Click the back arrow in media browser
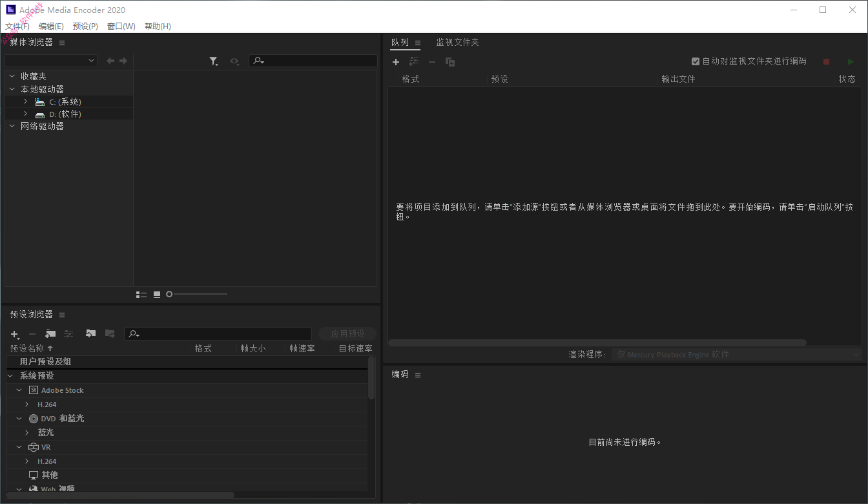Screen dimensions: 868x504 pyautogui.click(x=110, y=61)
